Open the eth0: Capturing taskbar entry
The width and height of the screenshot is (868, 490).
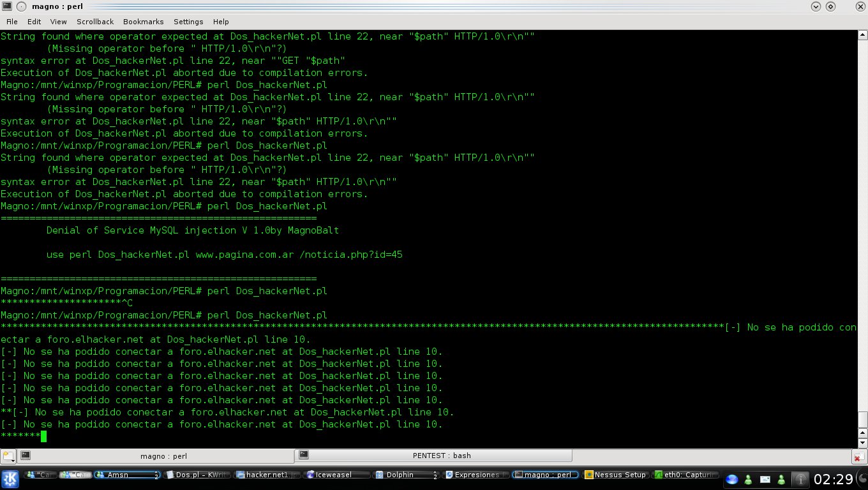(x=686, y=475)
